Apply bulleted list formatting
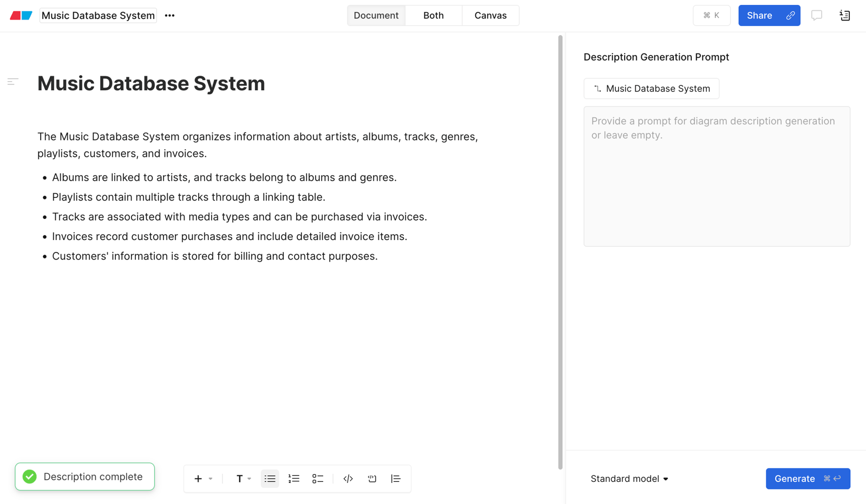Image resolution: width=866 pixels, height=504 pixels. pos(270,479)
